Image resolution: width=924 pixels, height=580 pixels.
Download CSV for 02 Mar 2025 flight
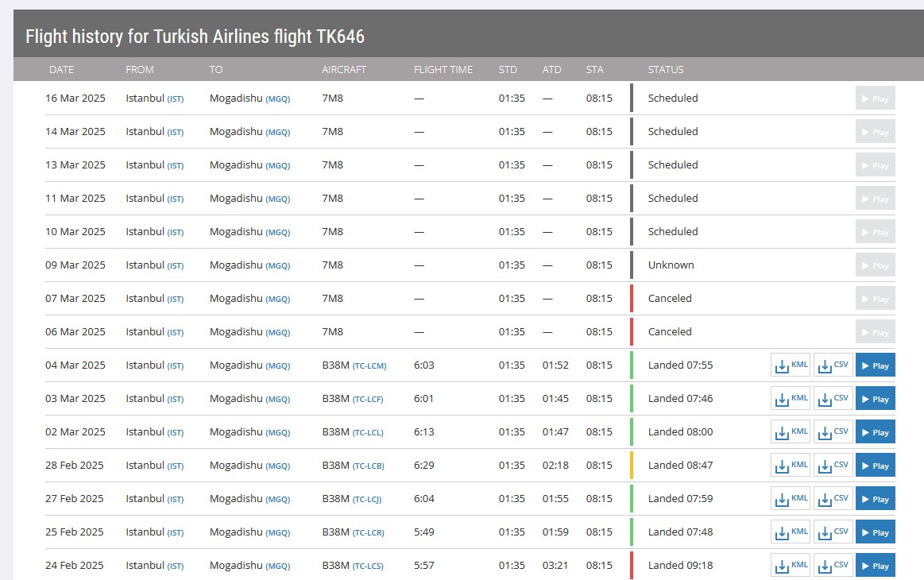click(833, 432)
